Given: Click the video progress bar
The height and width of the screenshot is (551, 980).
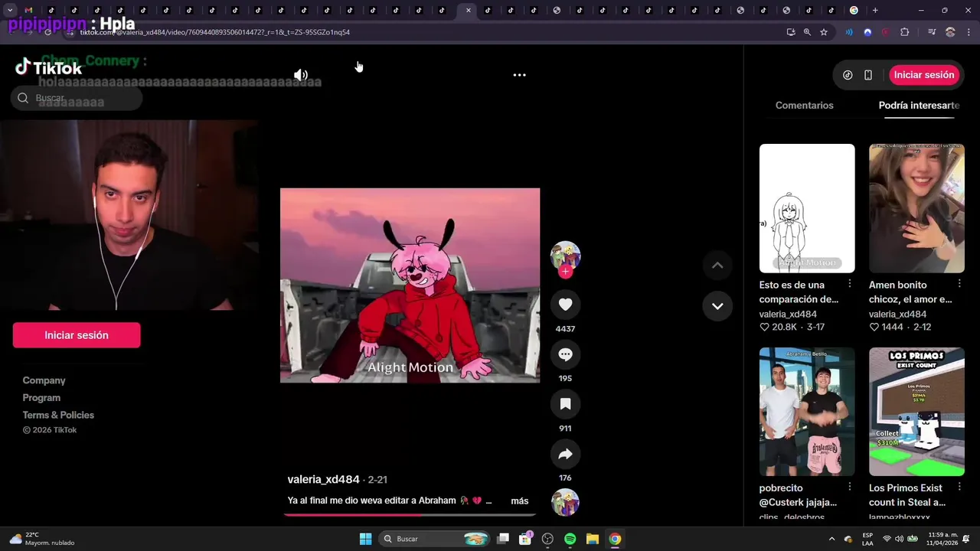Looking at the screenshot, I should [x=410, y=514].
